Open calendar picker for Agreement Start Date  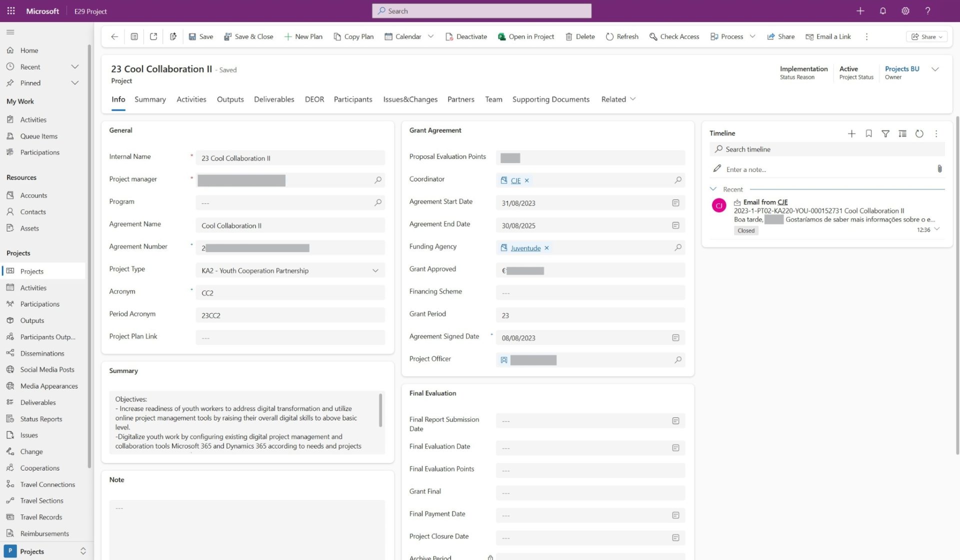click(675, 203)
